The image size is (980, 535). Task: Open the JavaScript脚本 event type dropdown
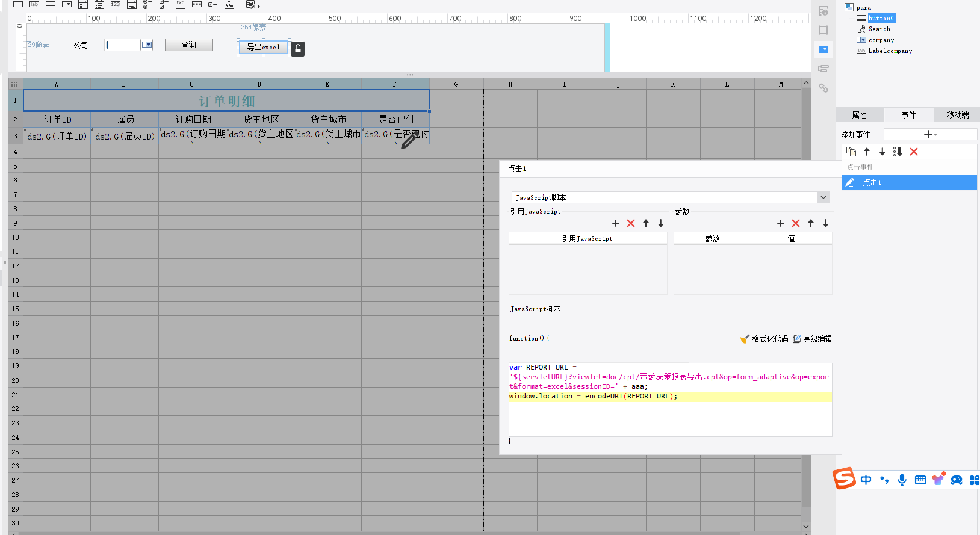point(823,197)
